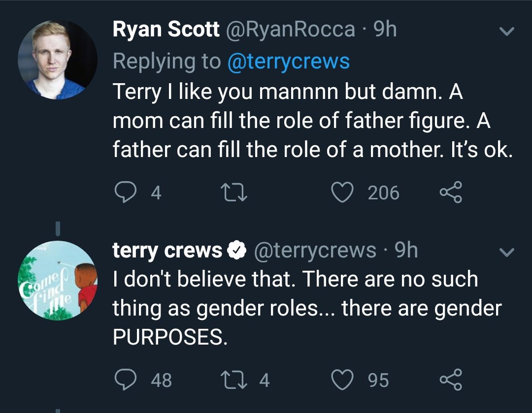The width and height of the screenshot is (532, 413).
Task: Open the @terrycrews mention link
Action: 288,62
